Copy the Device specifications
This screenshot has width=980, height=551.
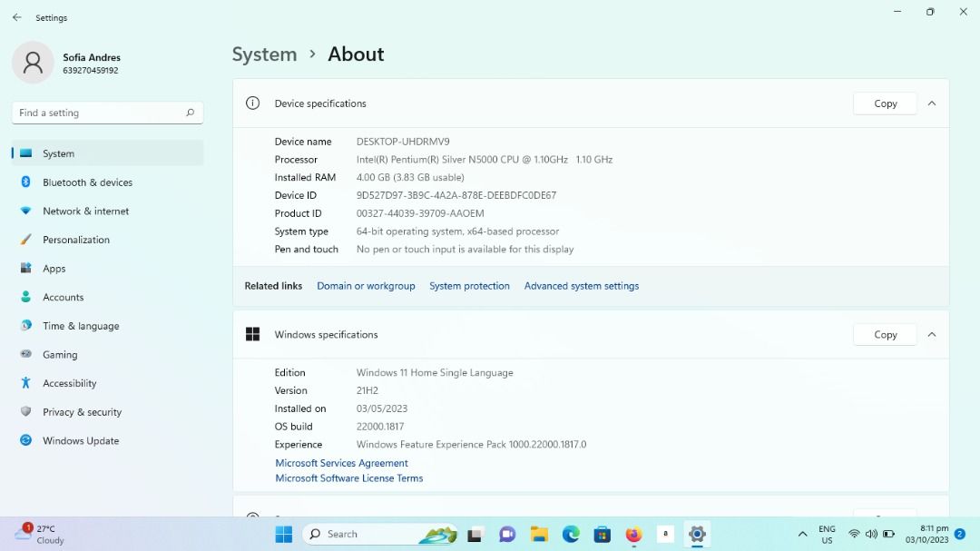coord(884,103)
